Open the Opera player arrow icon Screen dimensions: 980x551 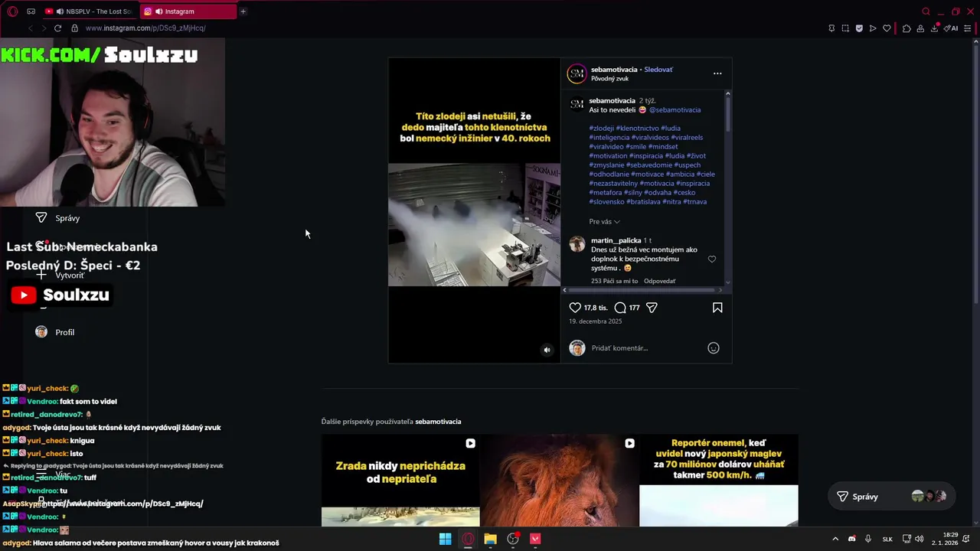[x=873, y=28]
